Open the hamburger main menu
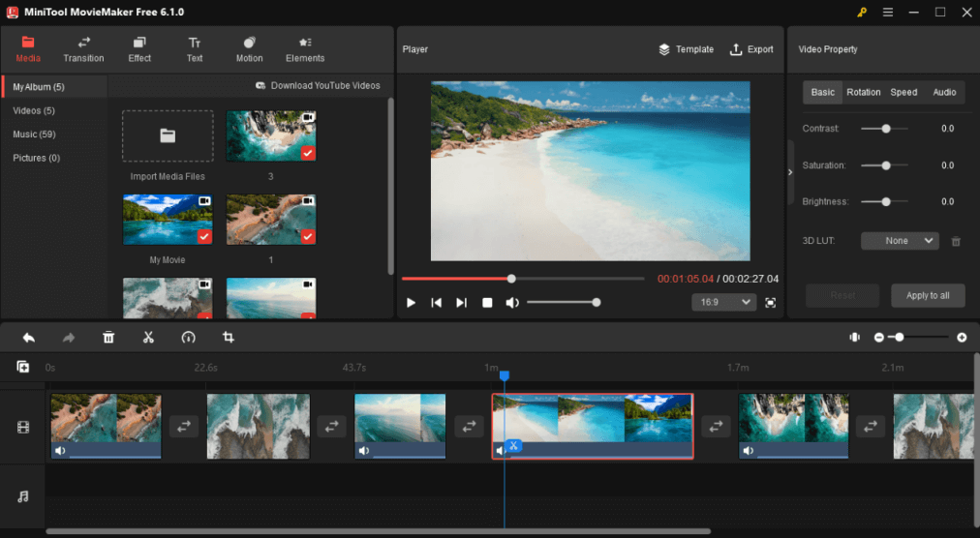Viewport: 980px width, 538px height. [x=887, y=12]
